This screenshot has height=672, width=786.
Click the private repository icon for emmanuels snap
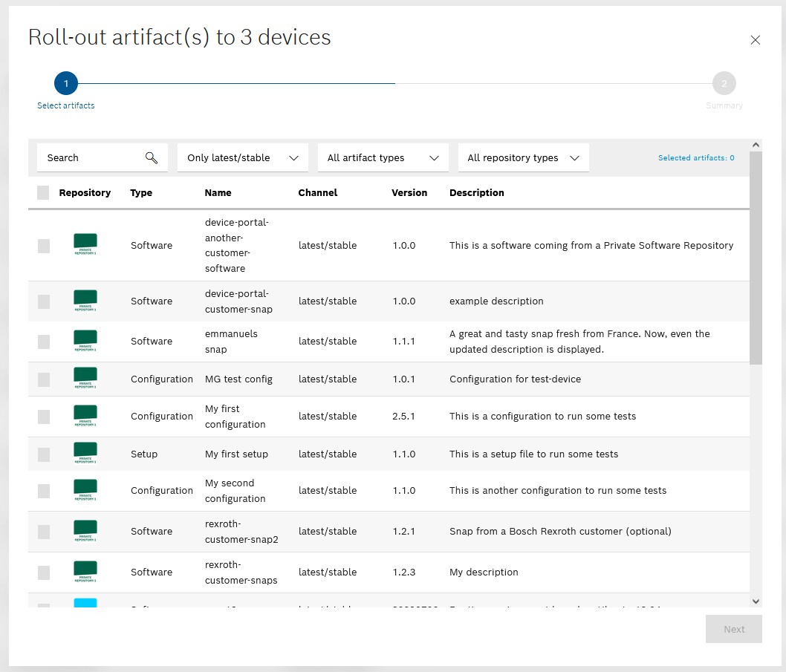(x=85, y=341)
